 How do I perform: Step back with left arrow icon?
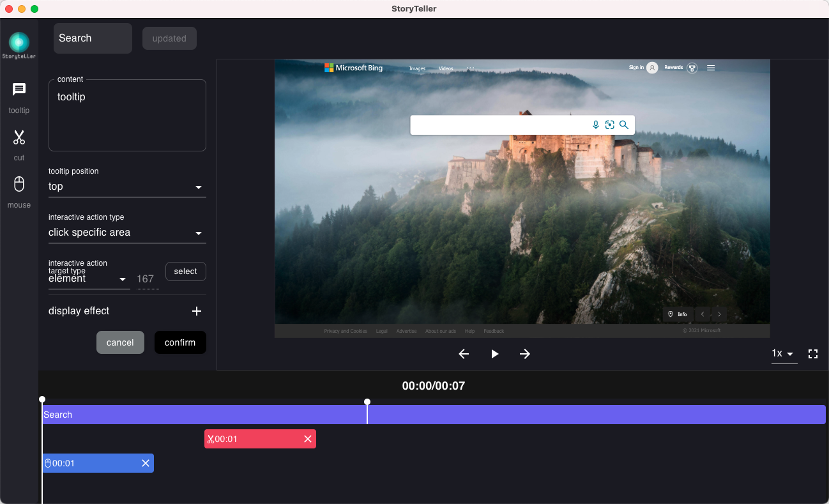coord(464,354)
